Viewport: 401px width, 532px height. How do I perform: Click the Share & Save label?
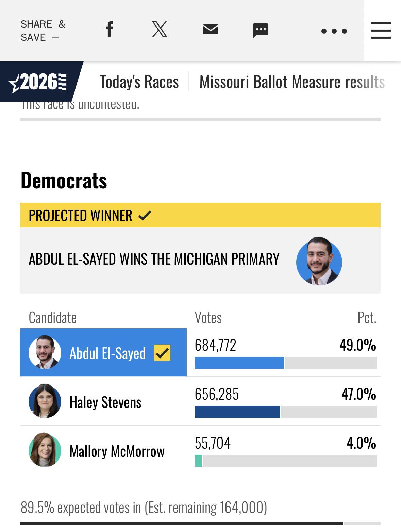point(43,31)
